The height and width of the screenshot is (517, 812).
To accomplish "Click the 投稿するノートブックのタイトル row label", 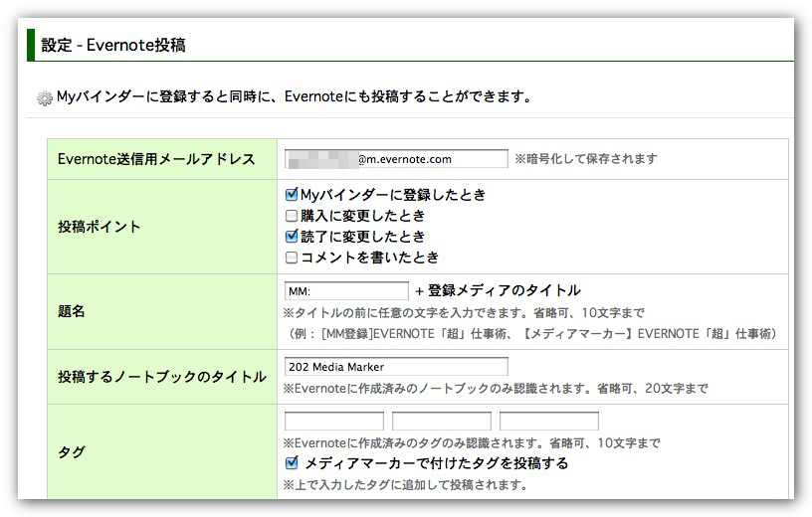I will 161,377.
